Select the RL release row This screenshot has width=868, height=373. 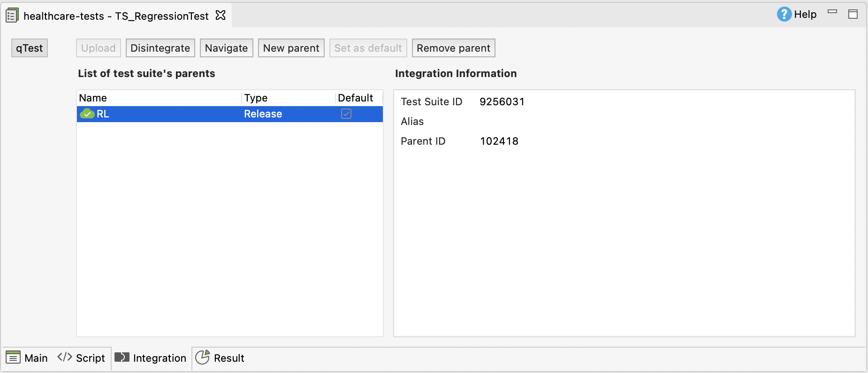point(188,114)
